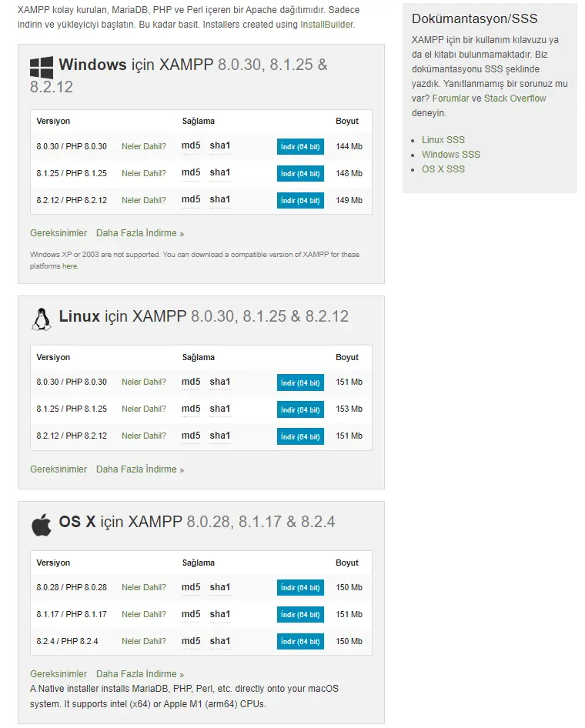Open the Forumlar link
This screenshot has height=728, width=585.
450,99
